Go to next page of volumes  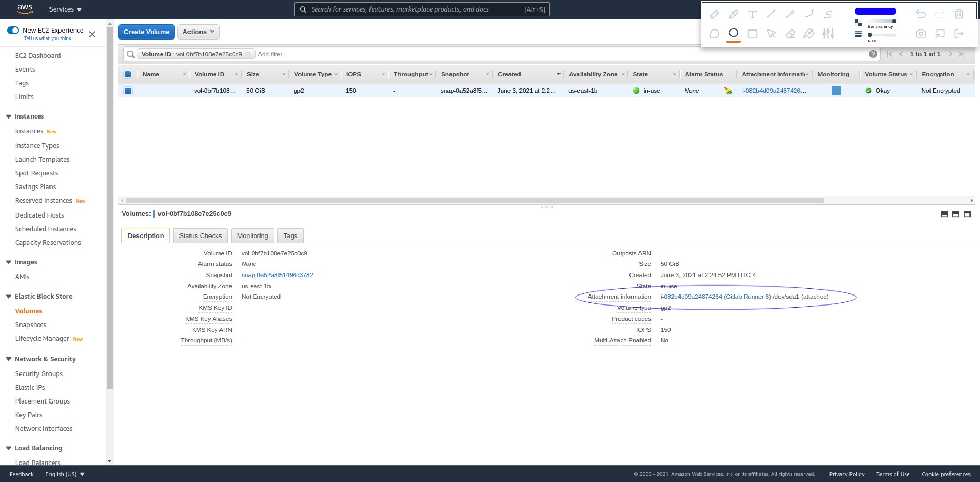point(950,54)
